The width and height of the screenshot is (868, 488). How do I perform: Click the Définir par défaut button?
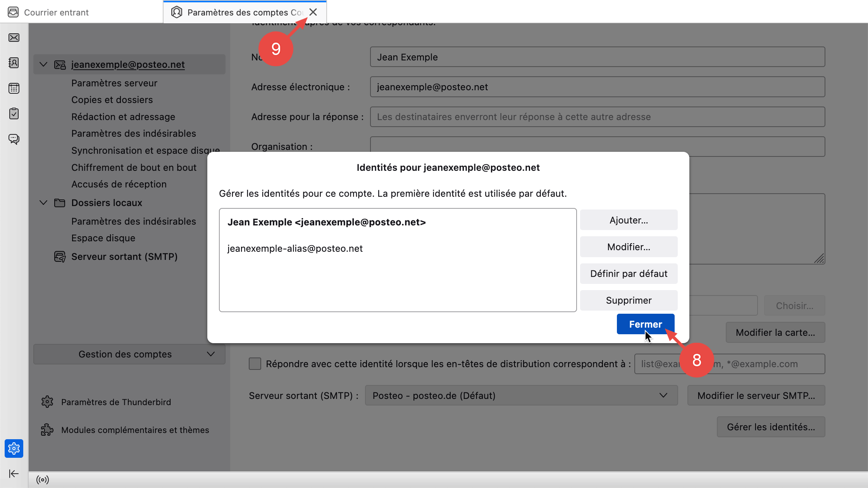629,273
